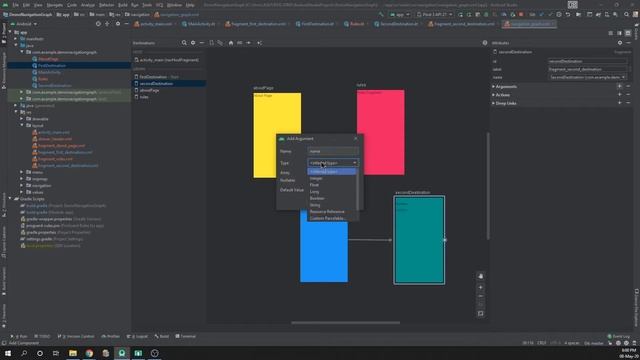The width and height of the screenshot is (640, 360).
Task: Click the red rules destination
Action: point(381,132)
